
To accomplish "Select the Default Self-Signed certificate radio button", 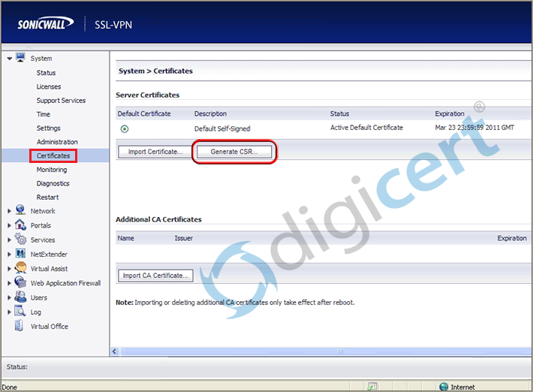I will 125,129.
